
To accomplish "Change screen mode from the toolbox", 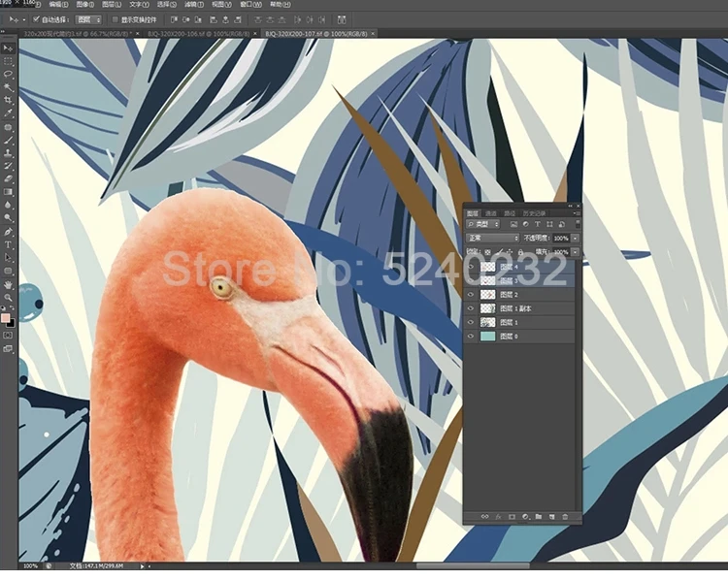I will (8, 349).
